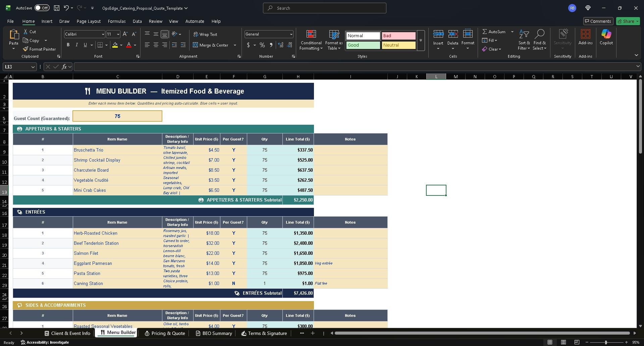The width and height of the screenshot is (644, 346).
Task: Expand the Merge & Center dropdown arrow
Action: pos(235,45)
